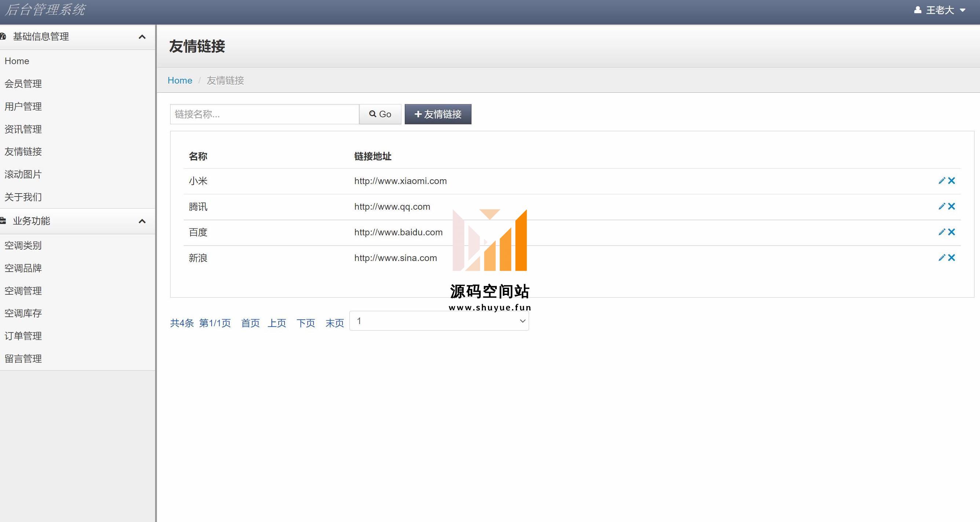Open 友情链接 in the sidebar

(23, 151)
